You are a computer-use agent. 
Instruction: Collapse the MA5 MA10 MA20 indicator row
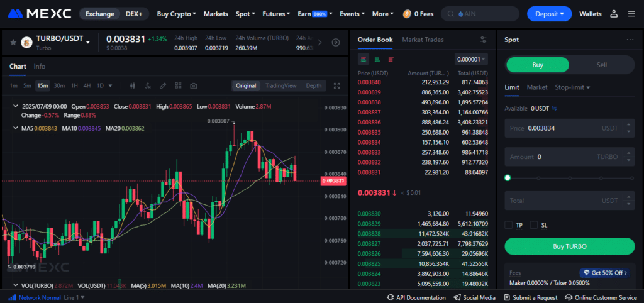16,128
